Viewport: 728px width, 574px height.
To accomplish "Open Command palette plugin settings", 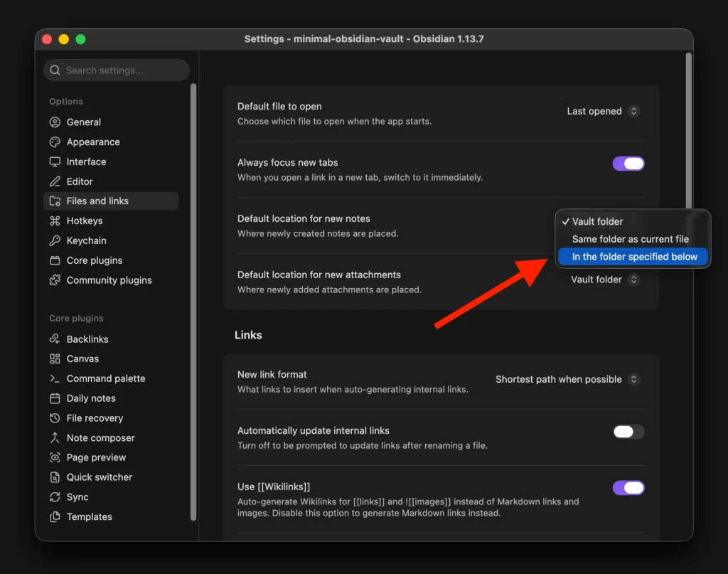I will pyautogui.click(x=111, y=378).
